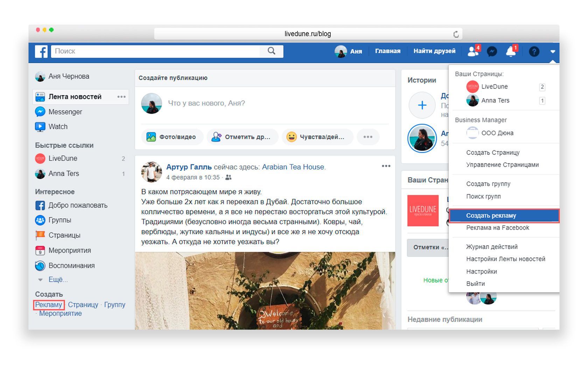The width and height of the screenshot is (588, 368).
Task: Open Anna Ters quick link in sidebar
Action: tap(57, 173)
